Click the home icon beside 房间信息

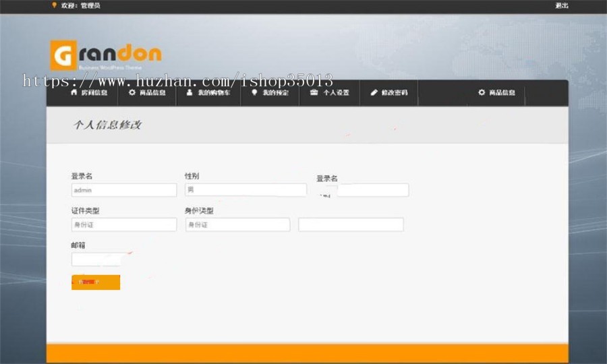pyautogui.click(x=74, y=92)
